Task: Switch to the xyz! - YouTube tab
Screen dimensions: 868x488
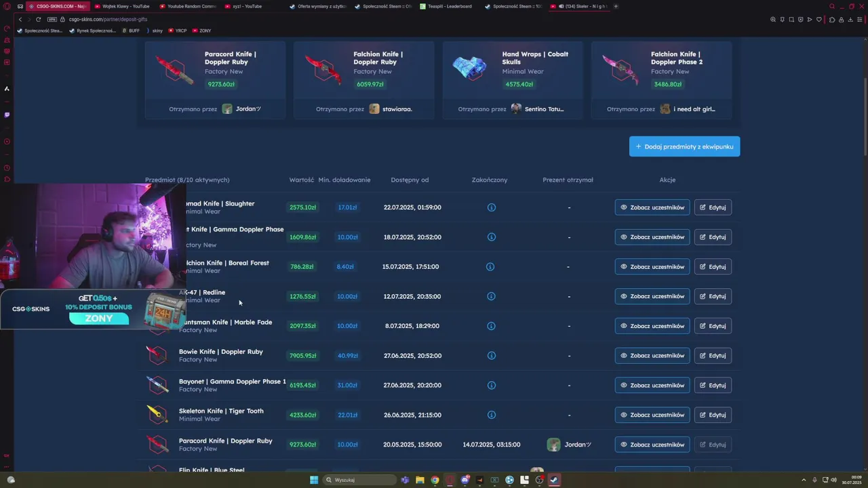Action: pos(252,6)
